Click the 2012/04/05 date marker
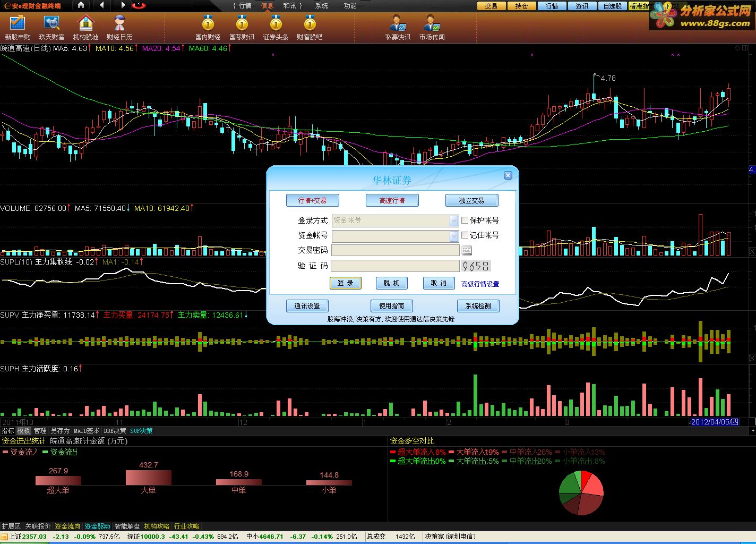The width and height of the screenshot is (756, 544). pos(714,422)
